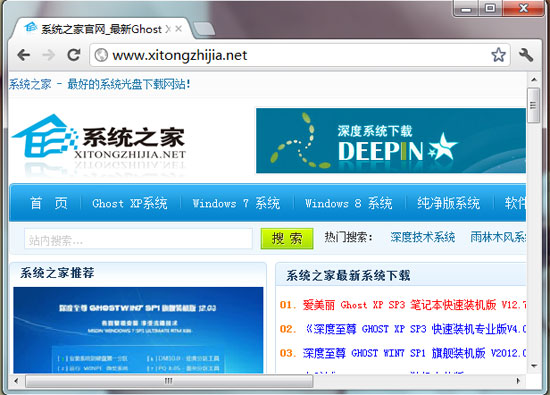
Task: Click the horizontal scrollbar right arrow
Action: pyautogui.click(x=518, y=381)
